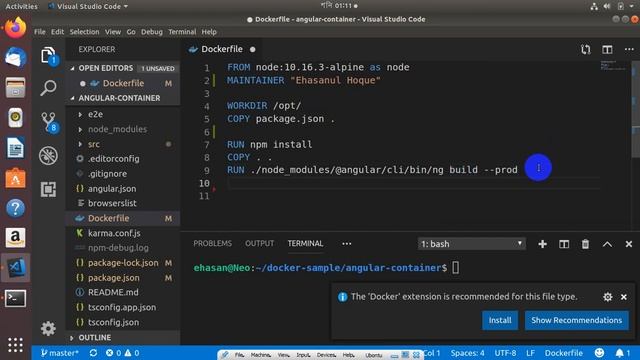Select the Terminal panel tab

[x=305, y=244]
